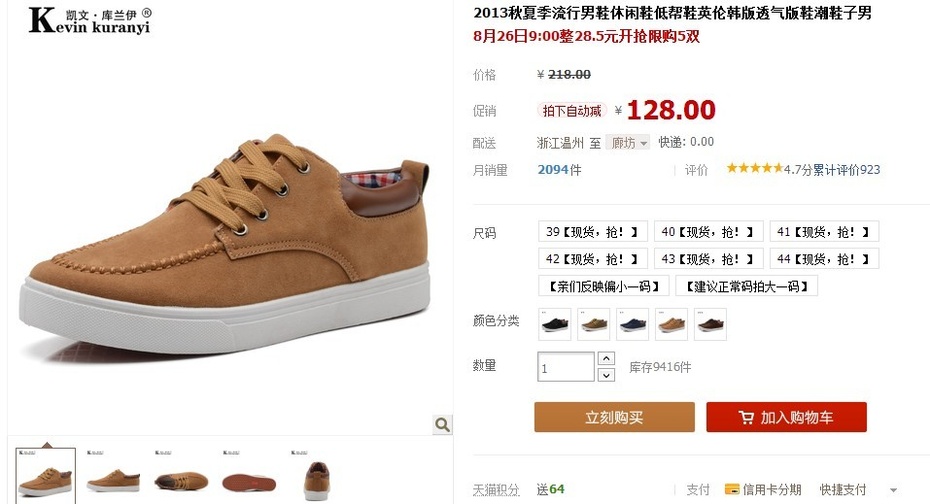930x504 pixels.
Task: Choose size 43 option
Action: click(x=707, y=259)
